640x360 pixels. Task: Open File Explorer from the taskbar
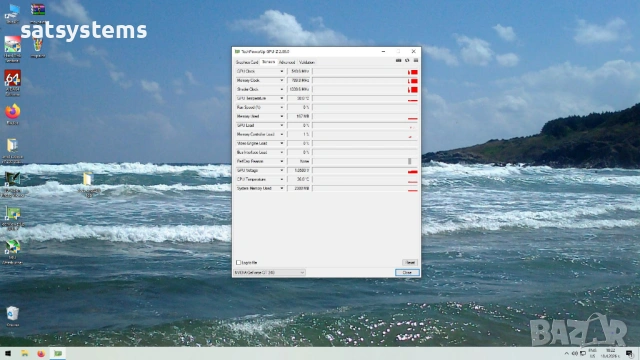24,353
